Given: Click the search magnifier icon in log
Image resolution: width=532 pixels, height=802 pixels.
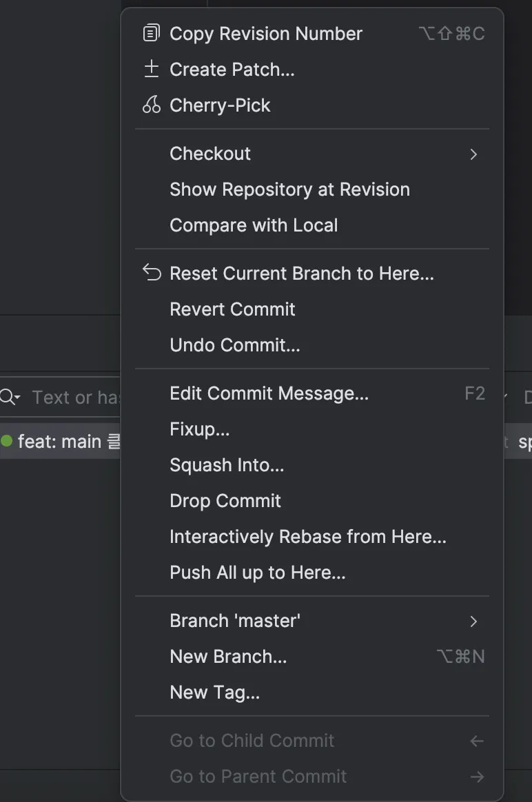Looking at the screenshot, I should pyautogui.click(x=8, y=397).
